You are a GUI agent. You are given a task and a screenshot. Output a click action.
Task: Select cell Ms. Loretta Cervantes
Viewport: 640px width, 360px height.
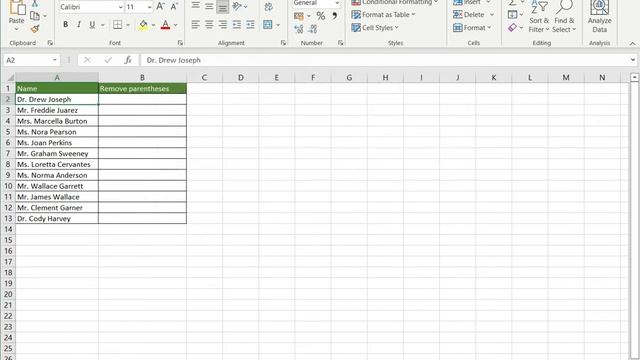coord(57,164)
